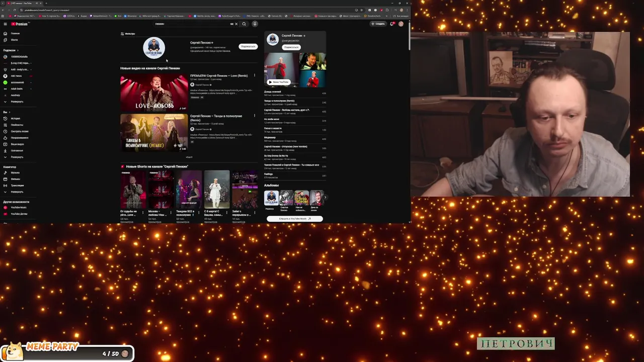Bookmark page with the star icon
This screenshot has height=362, width=644.
(x=361, y=10)
